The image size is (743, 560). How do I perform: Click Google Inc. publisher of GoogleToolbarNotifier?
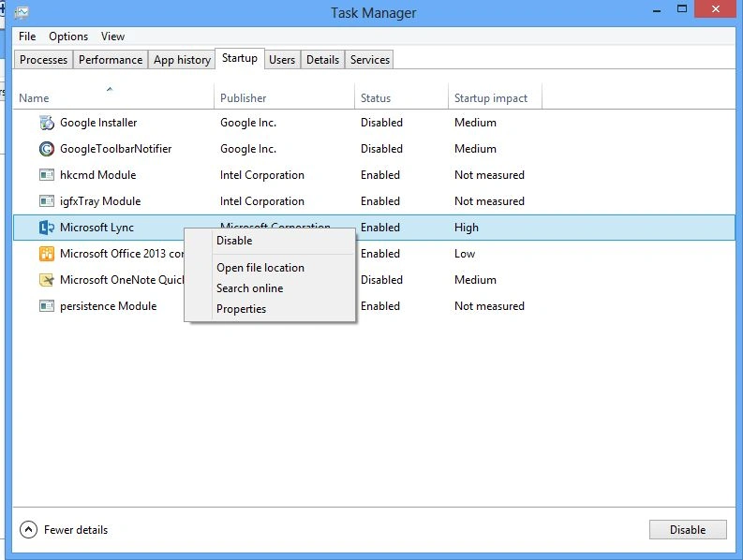pyautogui.click(x=248, y=149)
